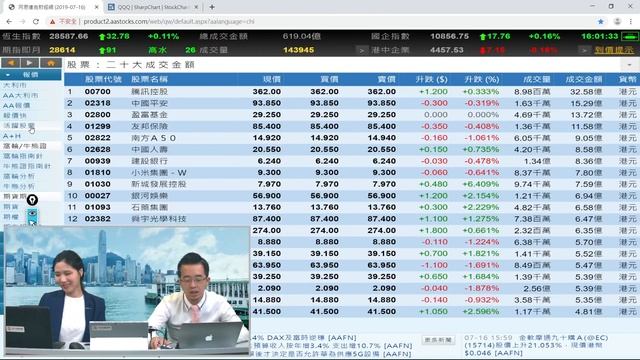
Task: Open the 到價提示 price alert link
Action: [614, 50]
